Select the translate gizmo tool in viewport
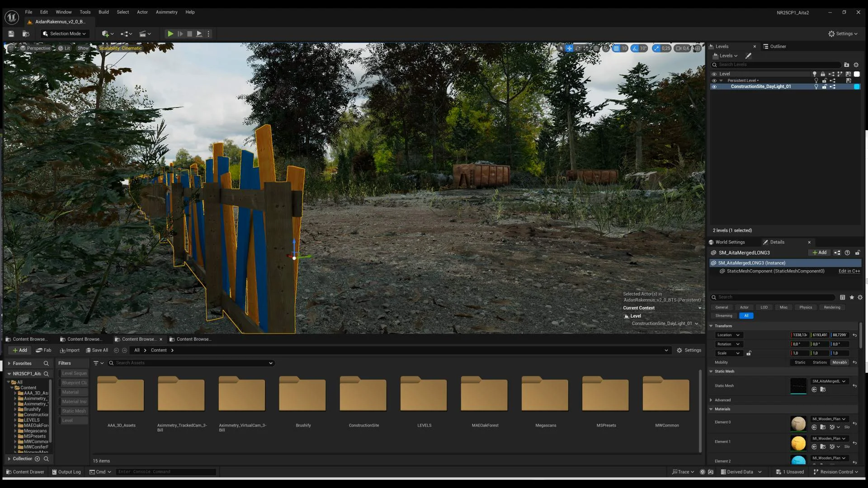 [x=569, y=48]
